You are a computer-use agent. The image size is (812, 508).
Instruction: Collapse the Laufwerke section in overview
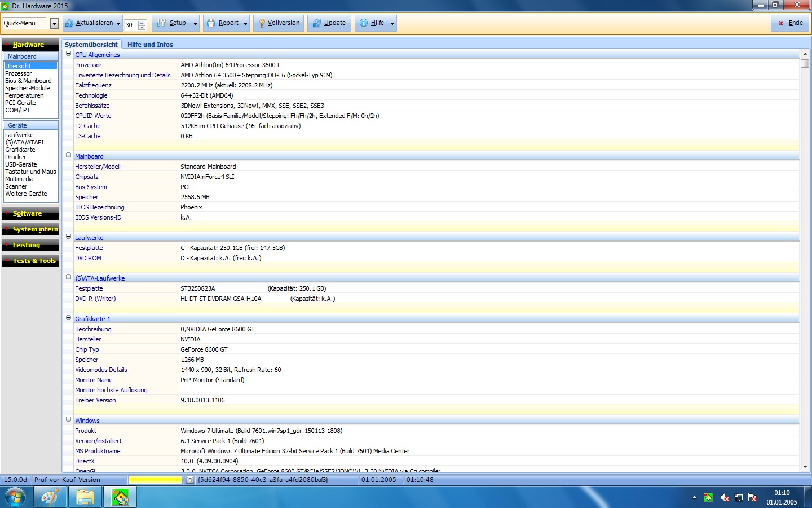(x=69, y=237)
